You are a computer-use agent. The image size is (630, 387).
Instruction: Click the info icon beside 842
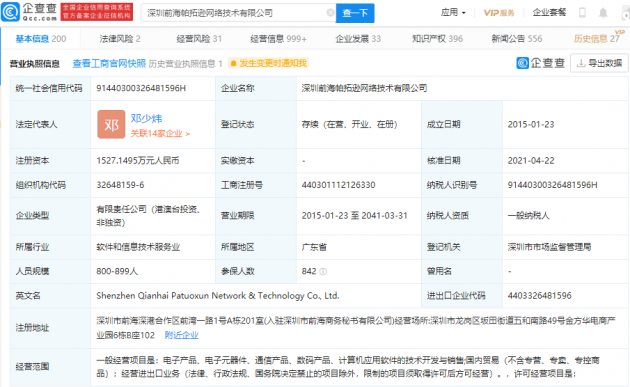[323, 272]
